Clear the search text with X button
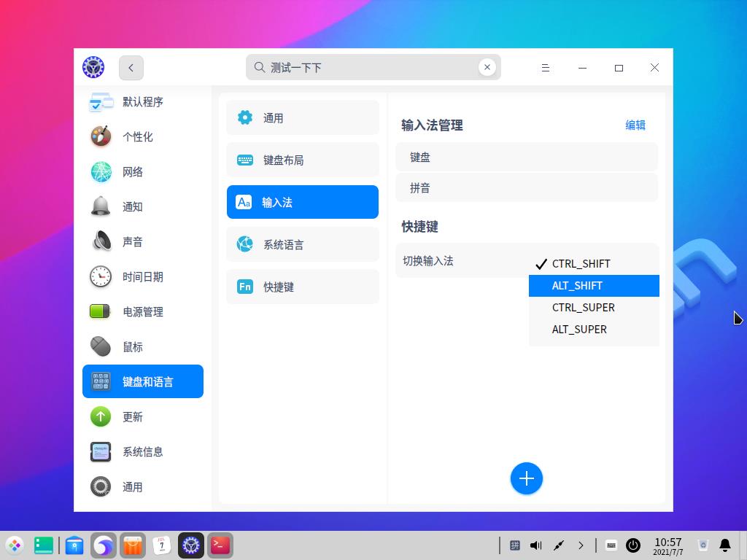The image size is (747, 560). 487,67
